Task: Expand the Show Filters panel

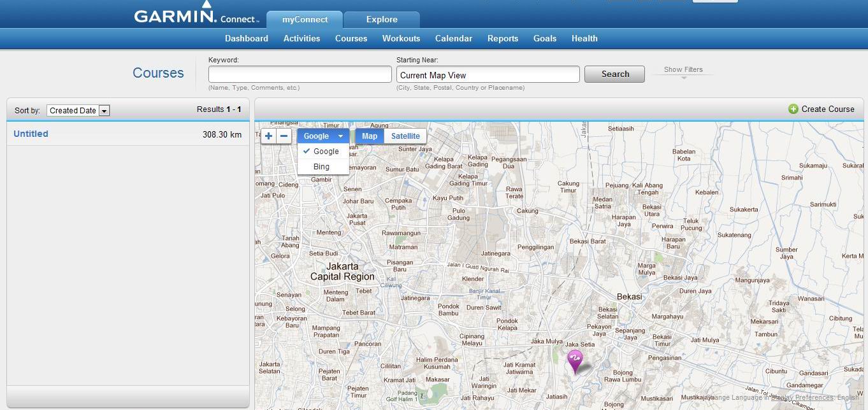Action: pos(683,72)
